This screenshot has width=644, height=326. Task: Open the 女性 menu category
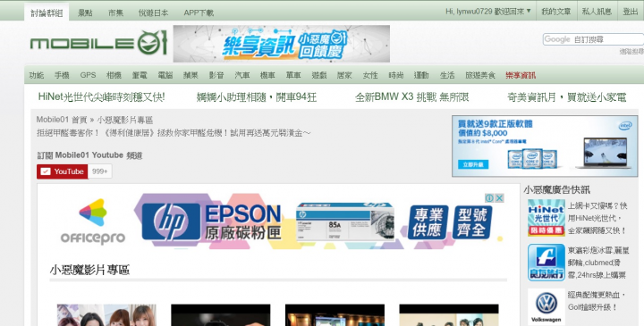370,75
